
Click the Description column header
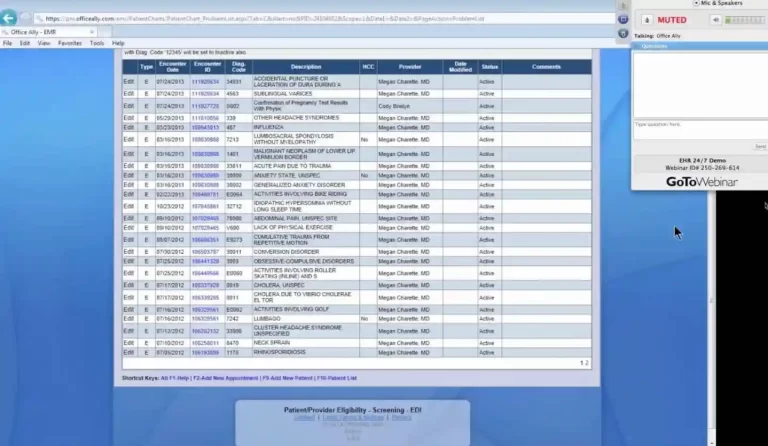[306, 67]
